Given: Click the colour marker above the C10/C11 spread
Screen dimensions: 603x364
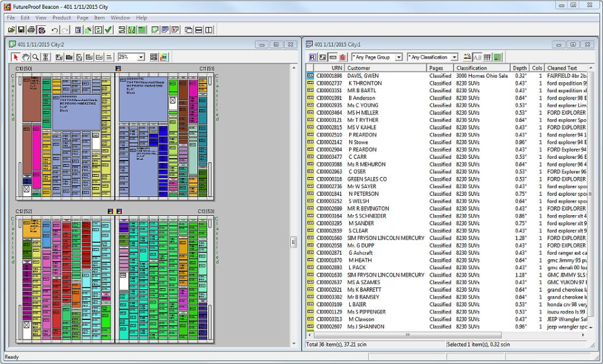Looking at the screenshot, I should click(x=118, y=68).
